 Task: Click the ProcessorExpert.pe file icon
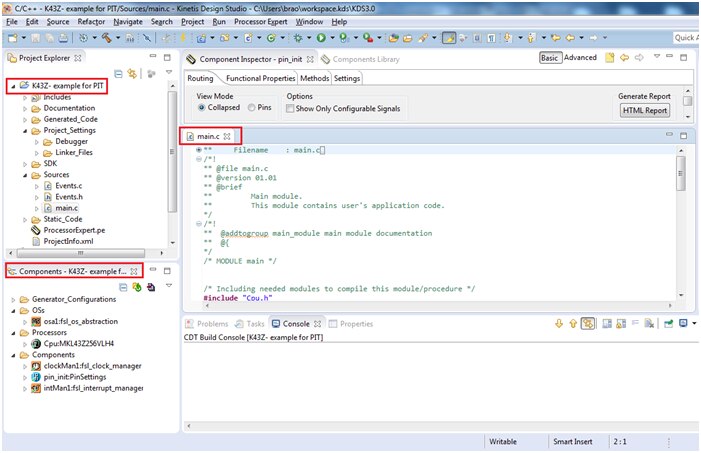(x=36, y=229)
